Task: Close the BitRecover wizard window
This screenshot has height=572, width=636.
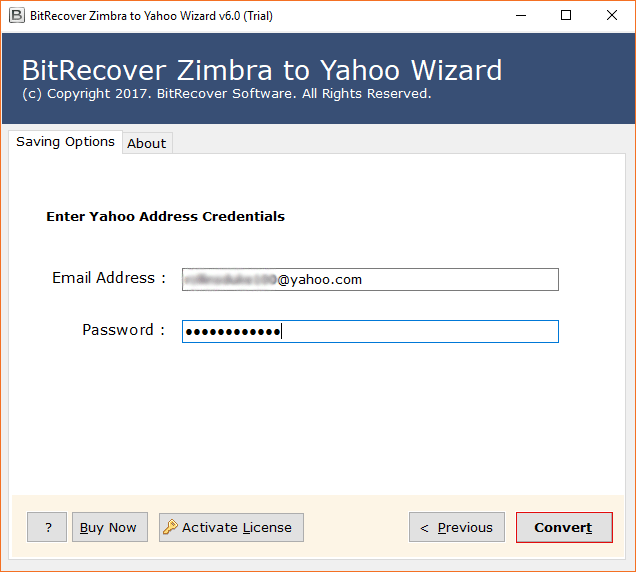Action: pos(612,15)
